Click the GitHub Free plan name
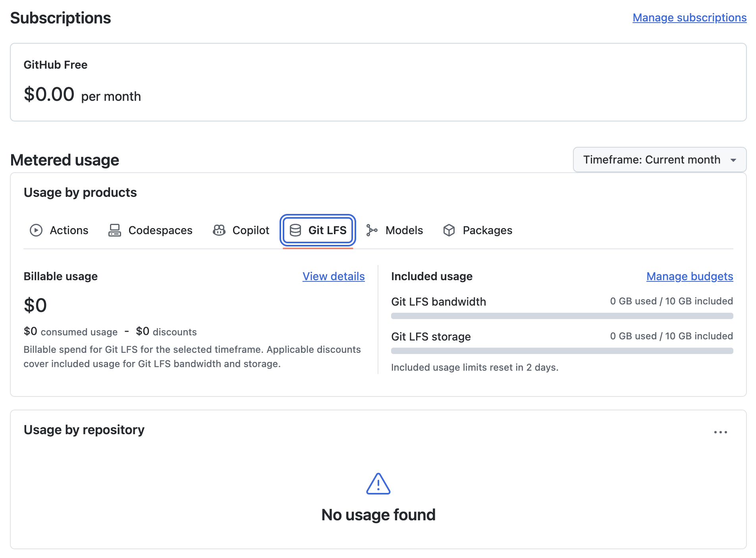This screenshot has height=558, width=756. click(56, 65)
